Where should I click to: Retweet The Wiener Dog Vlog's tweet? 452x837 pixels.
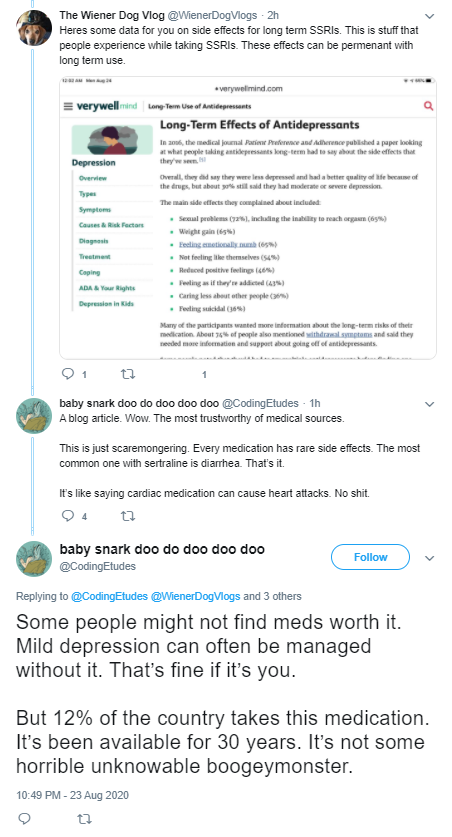128,374
